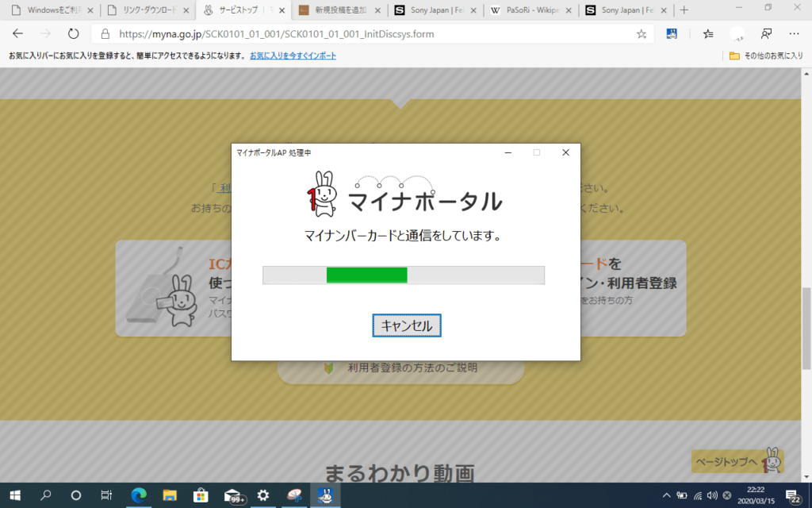Open Task View on the taskbar
The image size is (812, 508).
[x=106, y=495]
